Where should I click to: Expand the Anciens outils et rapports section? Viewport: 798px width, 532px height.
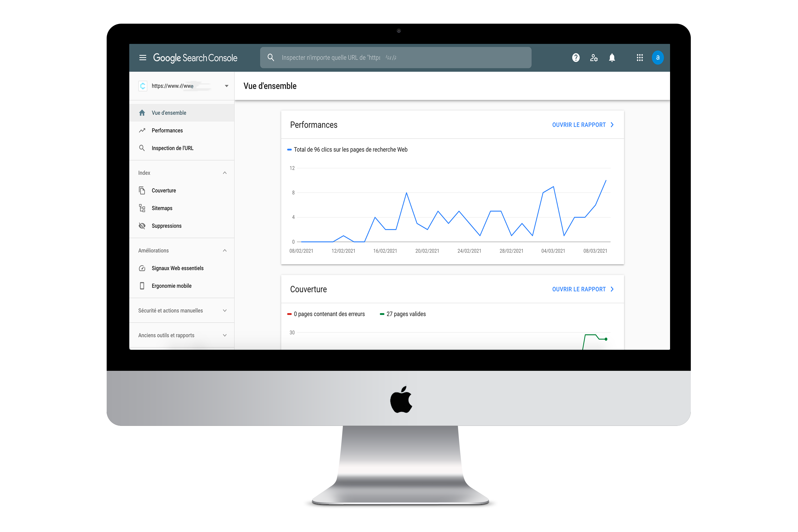[225, 335]
